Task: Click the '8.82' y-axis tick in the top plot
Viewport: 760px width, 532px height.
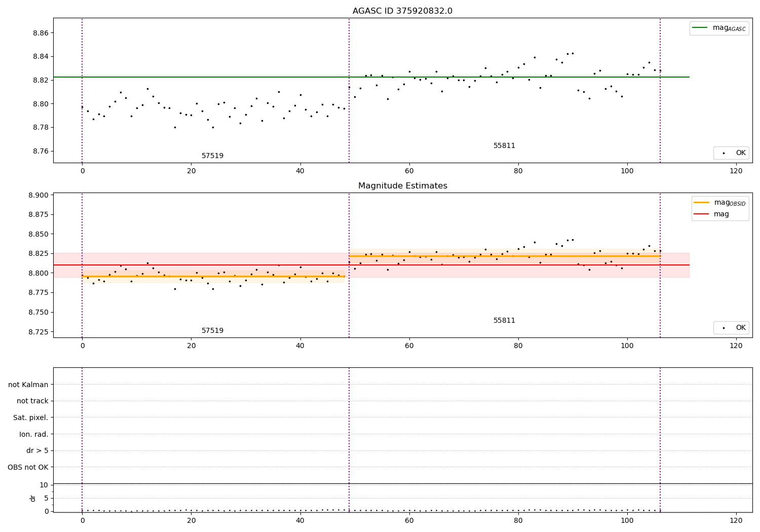Action: (41, 81)
